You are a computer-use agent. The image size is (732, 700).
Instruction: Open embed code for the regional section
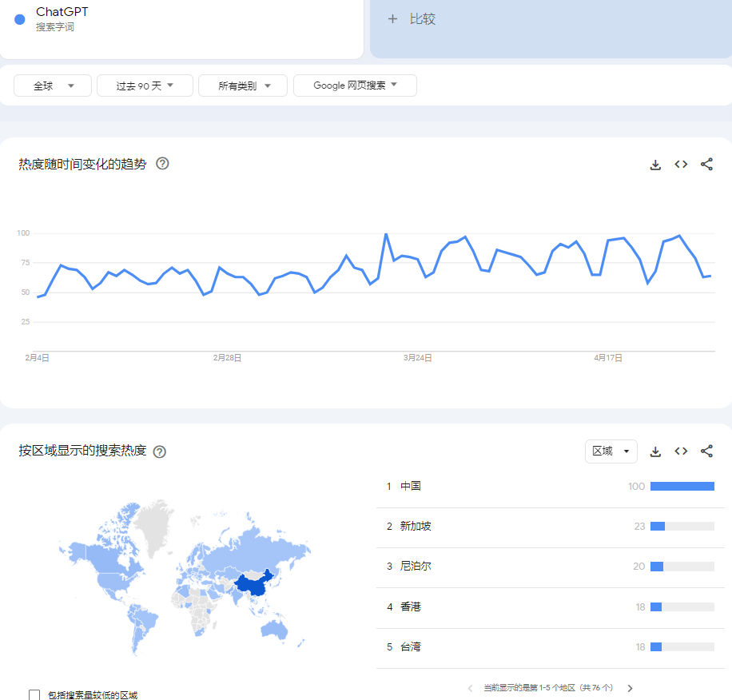[681, 451]
